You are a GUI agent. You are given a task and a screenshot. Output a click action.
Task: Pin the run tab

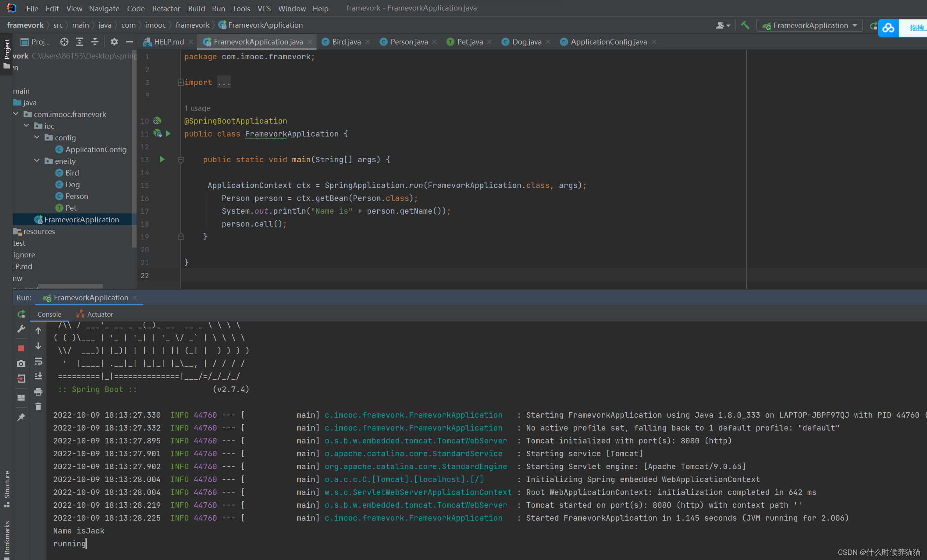pyautogui.click(x=21, y=417)
